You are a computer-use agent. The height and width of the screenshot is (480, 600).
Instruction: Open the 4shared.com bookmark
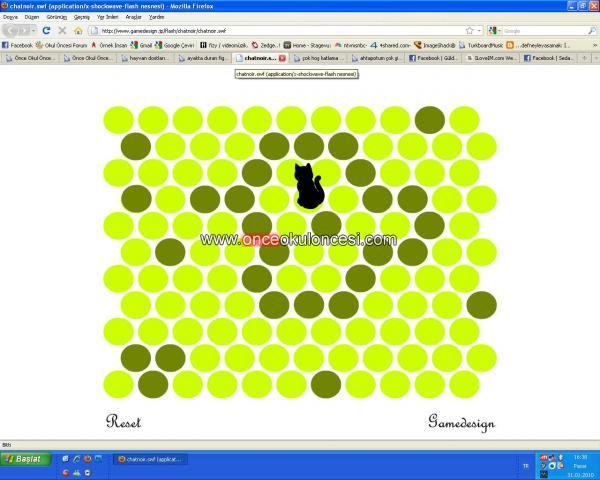pos(391,45)
